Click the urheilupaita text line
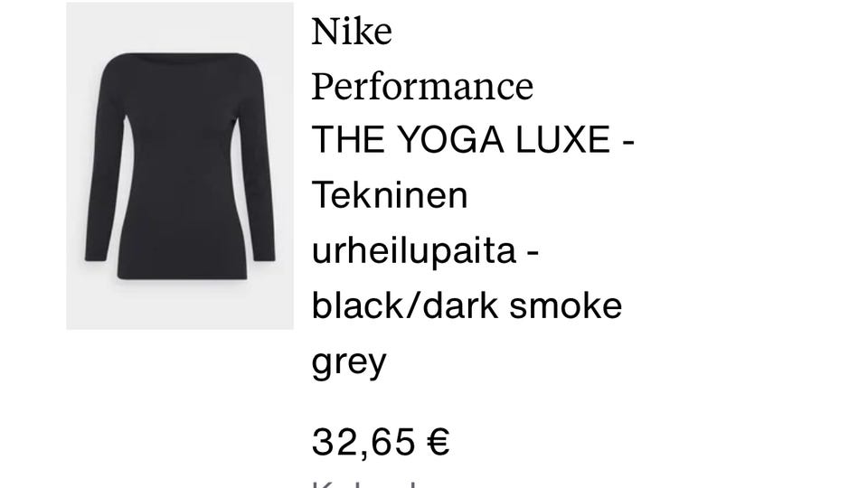Image resolution: width=868 pixels, height=488 pixels. (x=425, y=251)
